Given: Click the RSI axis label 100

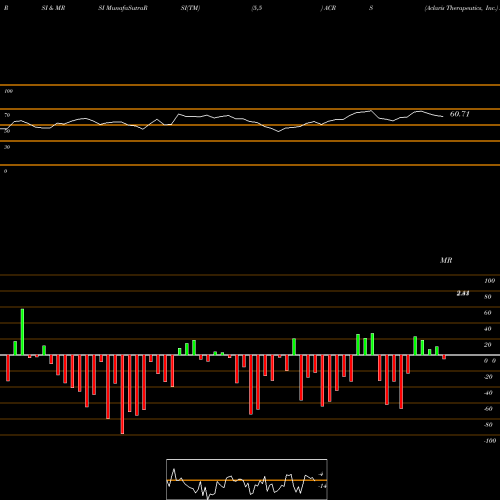Looking at the screenshot, I should (9, 91).
